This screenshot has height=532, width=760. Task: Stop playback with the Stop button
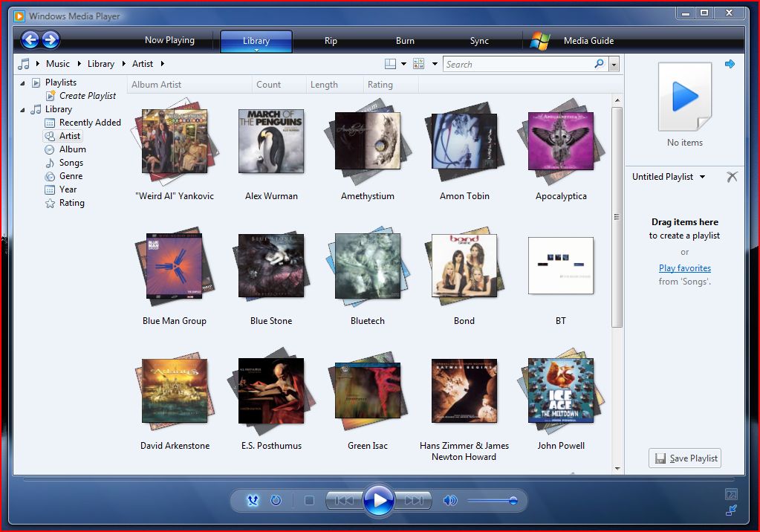pyautogui.click(x=309, y=500)
